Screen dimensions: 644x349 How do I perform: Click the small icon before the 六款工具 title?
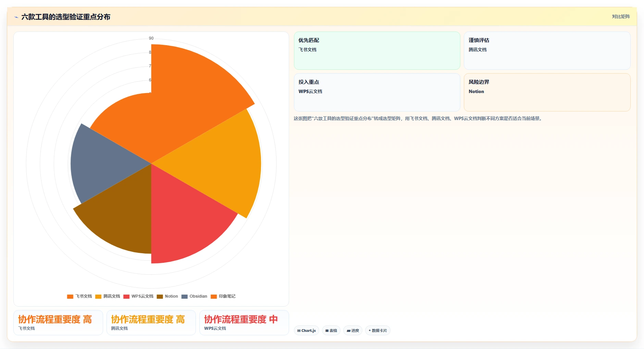(16, 17)
